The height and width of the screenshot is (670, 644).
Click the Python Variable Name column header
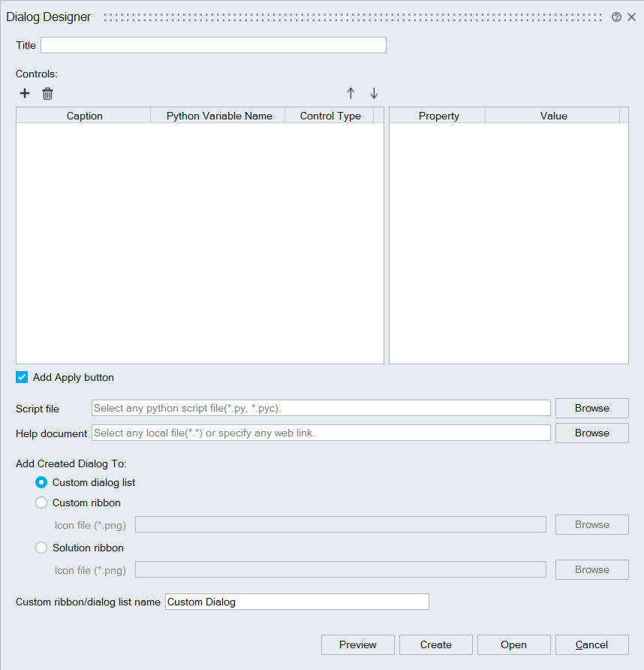(x=218, y=116)
